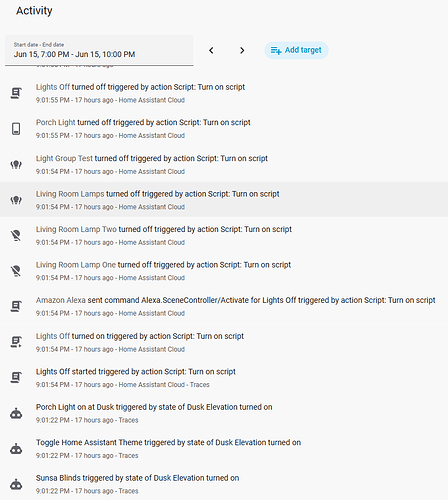The height and width of the screenshot is (500, 448).
Task: Open Traces link for Lights Off started entry
Action: coord(200,385)
